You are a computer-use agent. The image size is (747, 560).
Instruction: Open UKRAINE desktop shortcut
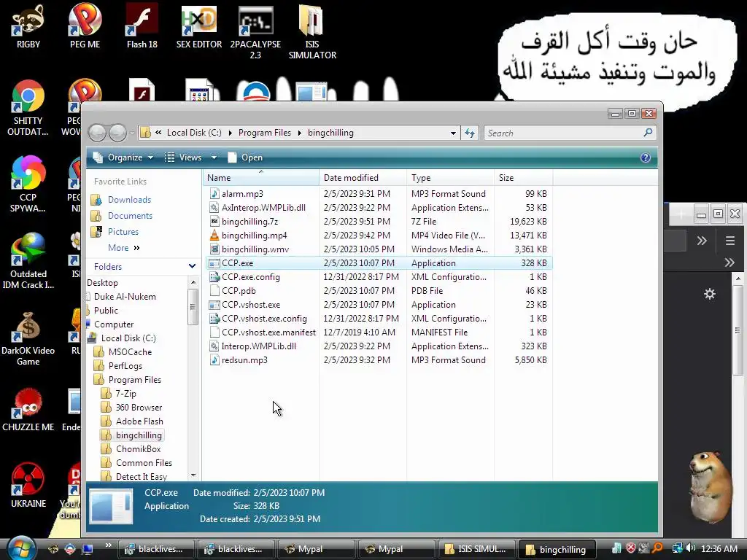[x=28, y=486]
